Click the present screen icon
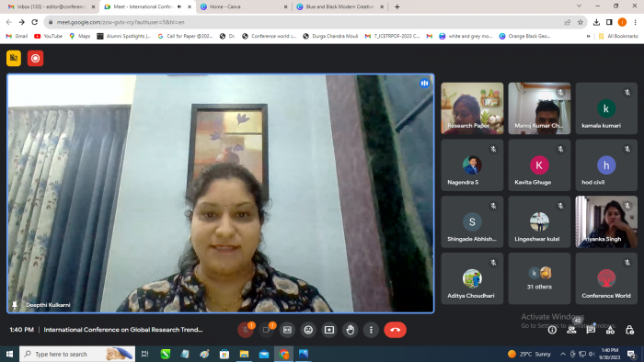Viewport: 644px width, 362px height. [329, 330]
